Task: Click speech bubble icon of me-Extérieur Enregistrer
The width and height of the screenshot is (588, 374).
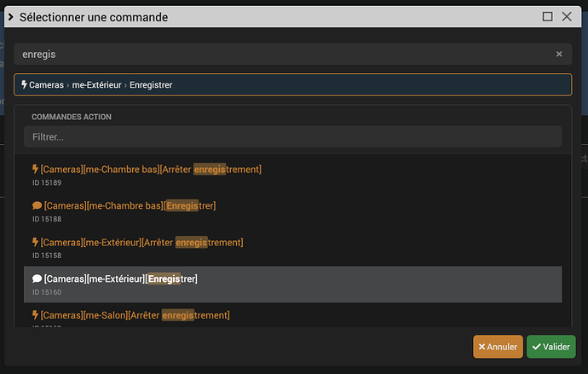Action: (x=37, y=279)
